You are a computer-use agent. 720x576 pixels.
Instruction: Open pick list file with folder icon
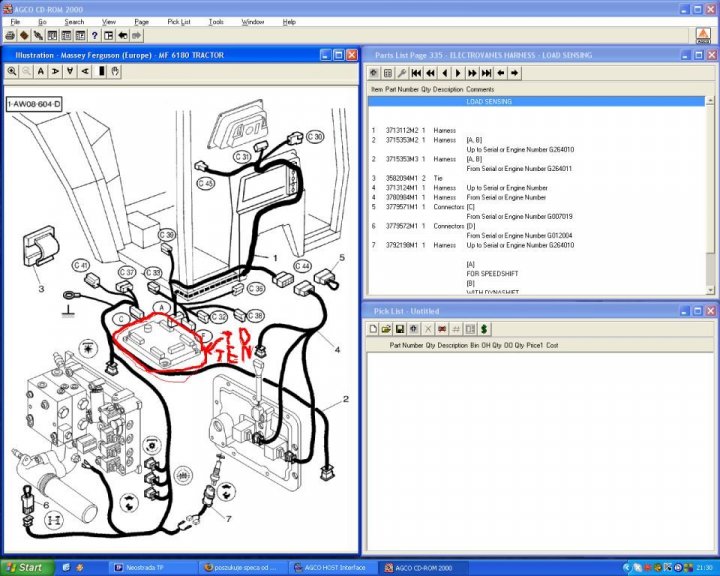click(x=386, y=328)
